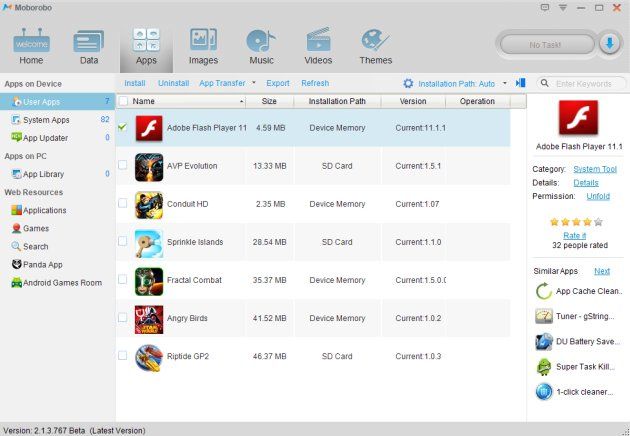630x436 pixels.
Task: Refresh the apps list
Action: (x=315, y=83)
